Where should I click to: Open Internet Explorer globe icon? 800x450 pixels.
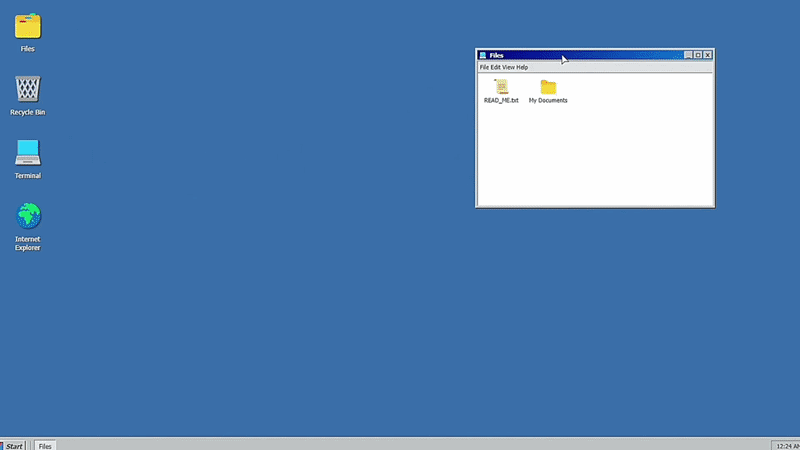coord(28,216)
